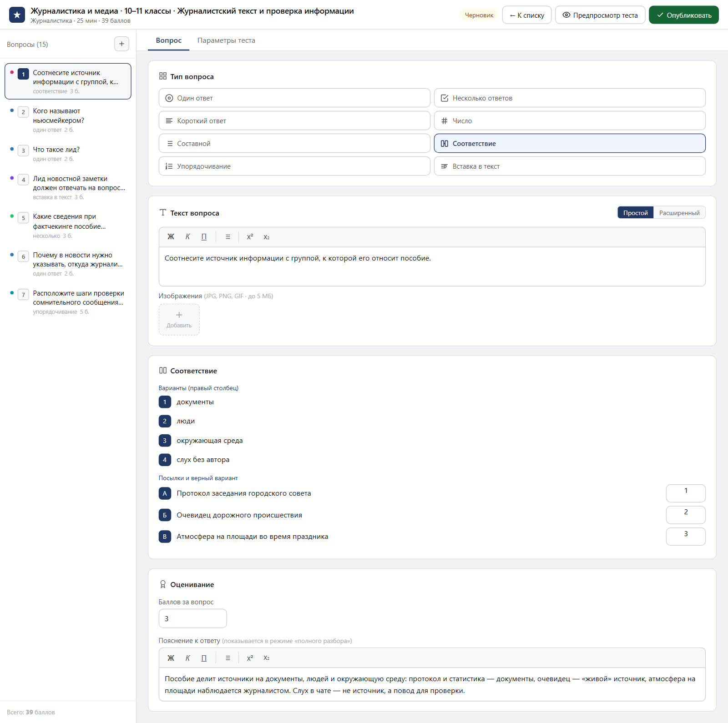Image resolution: width=728 pixels, height=723 pixels.
Task: Pick the Составной question type
Action: coord(294,143)
